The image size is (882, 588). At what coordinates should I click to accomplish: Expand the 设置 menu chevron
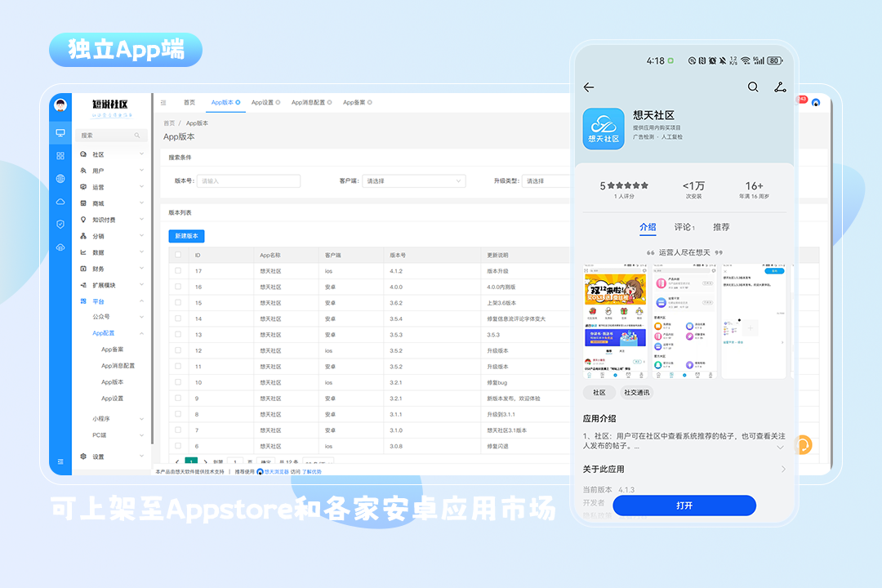(142, 457)
